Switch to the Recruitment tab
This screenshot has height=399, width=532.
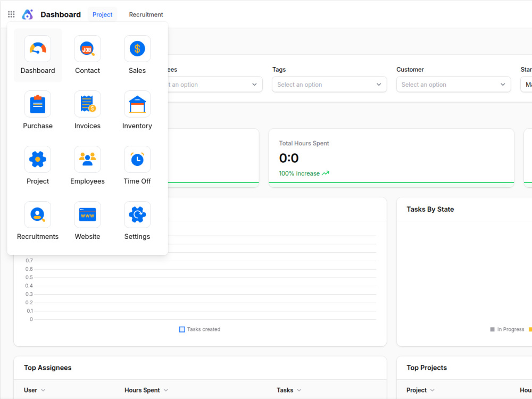[146, 14]
